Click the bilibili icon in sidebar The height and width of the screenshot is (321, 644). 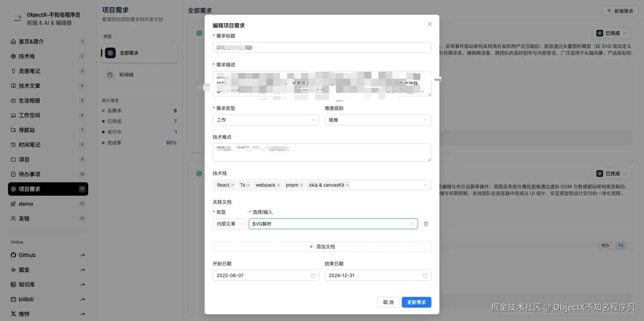pyautogui.click(x=13, y=299)
